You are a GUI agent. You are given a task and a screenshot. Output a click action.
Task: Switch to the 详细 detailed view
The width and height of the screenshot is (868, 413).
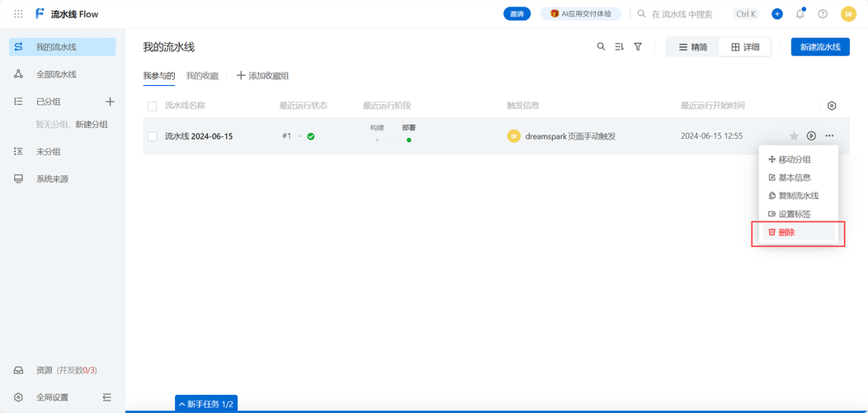pyautogui.click(x=745, y=47)
